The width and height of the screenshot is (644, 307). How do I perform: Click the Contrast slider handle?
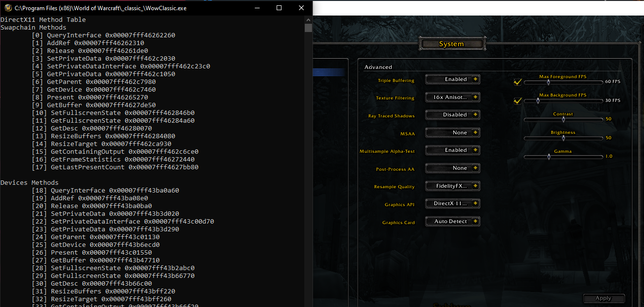pos(563,119)
